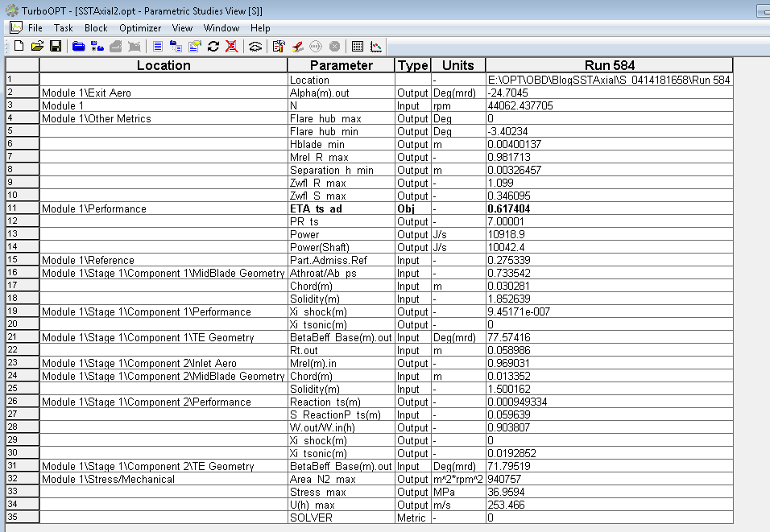This screenshot has height=532, width=770.
Task: Select row 13 header for Power
Action: pos(23,234)
